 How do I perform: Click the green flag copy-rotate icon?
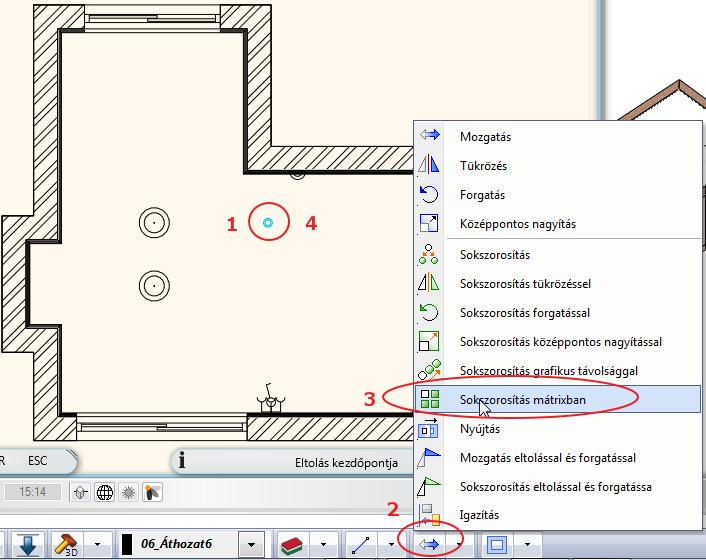coord(429,487)
